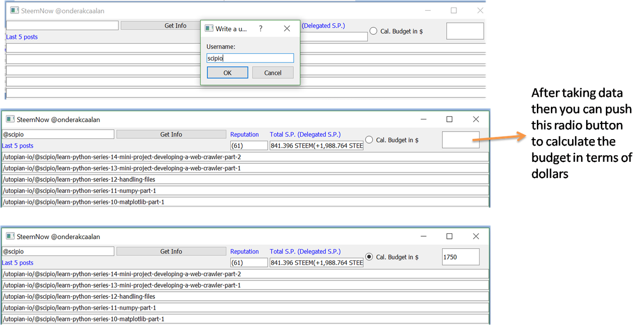Select series-11-numpy-part-1 post in middle window

pos(245,190)
